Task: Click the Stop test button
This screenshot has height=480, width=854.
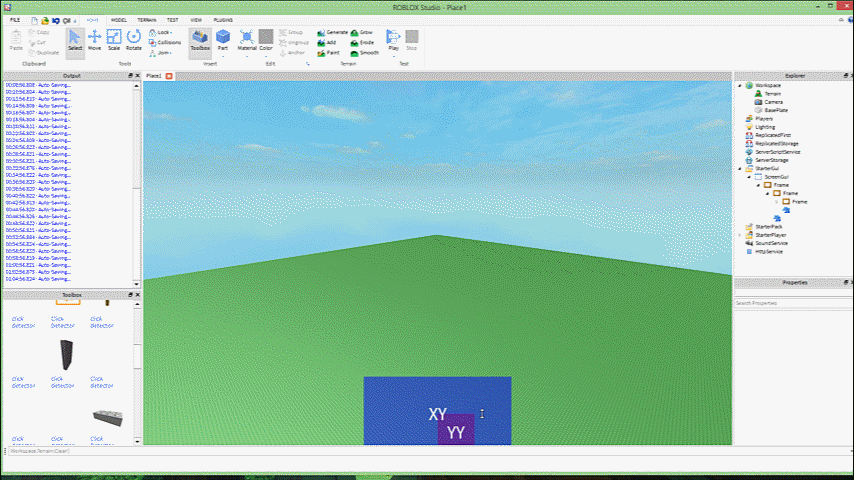Action: point(412,41)
